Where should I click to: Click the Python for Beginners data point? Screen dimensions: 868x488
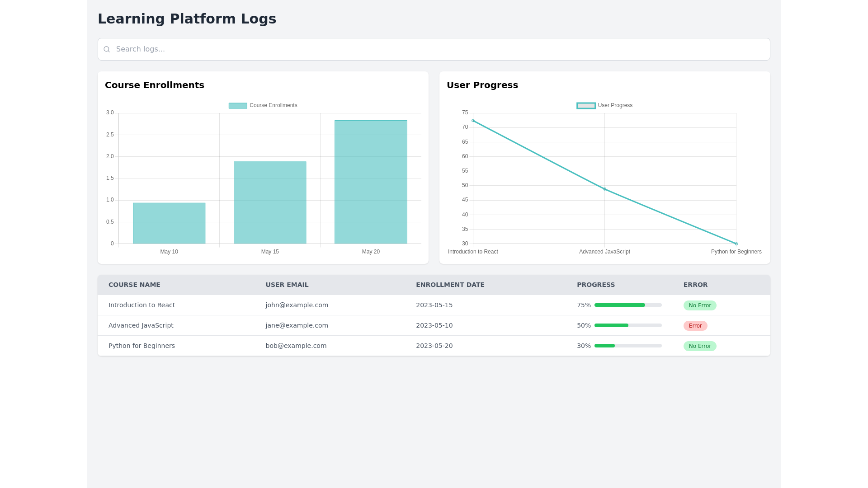click(x=736, y=244)
